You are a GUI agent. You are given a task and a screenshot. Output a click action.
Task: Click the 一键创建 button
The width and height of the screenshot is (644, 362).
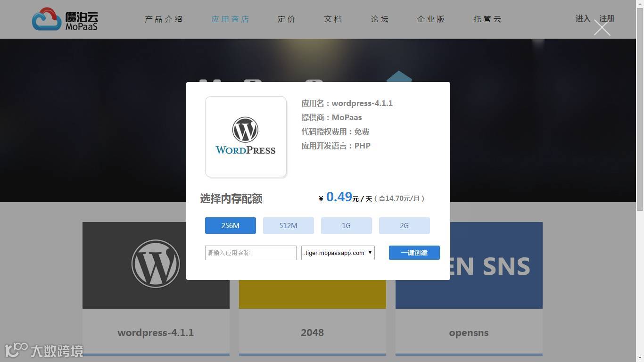(414, 253)
